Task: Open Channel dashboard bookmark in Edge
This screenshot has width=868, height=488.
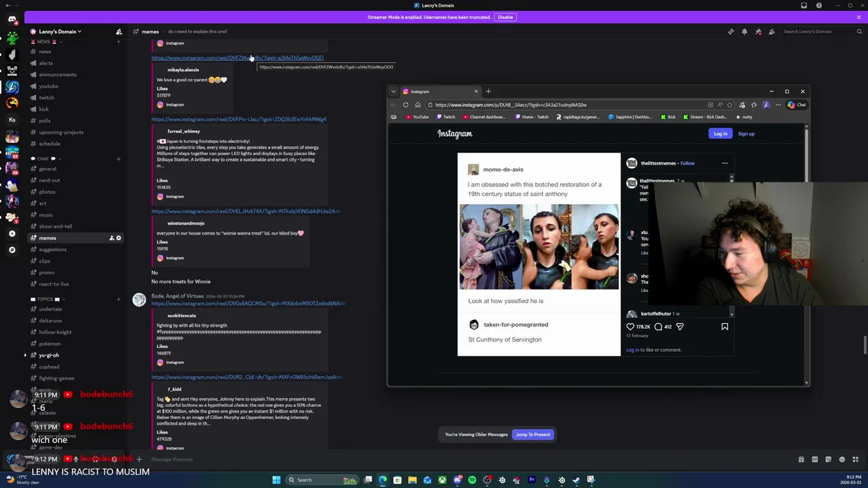Action: point(484,117)
